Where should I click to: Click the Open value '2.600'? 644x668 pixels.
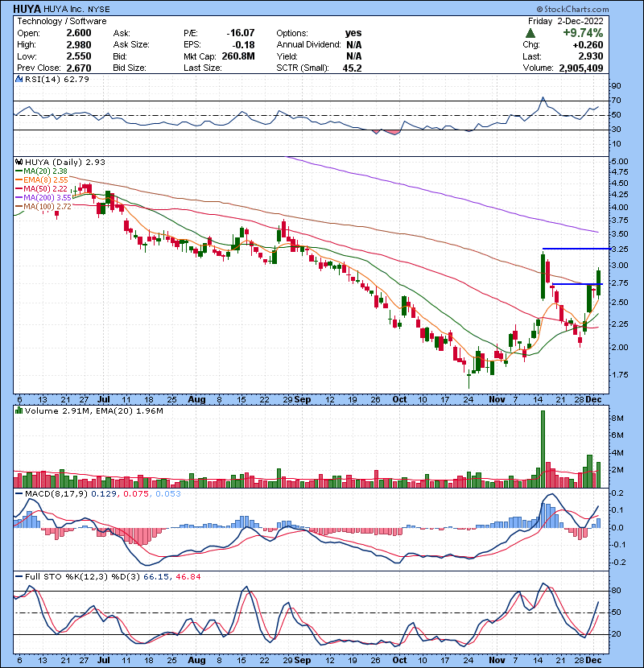point(79,33)
